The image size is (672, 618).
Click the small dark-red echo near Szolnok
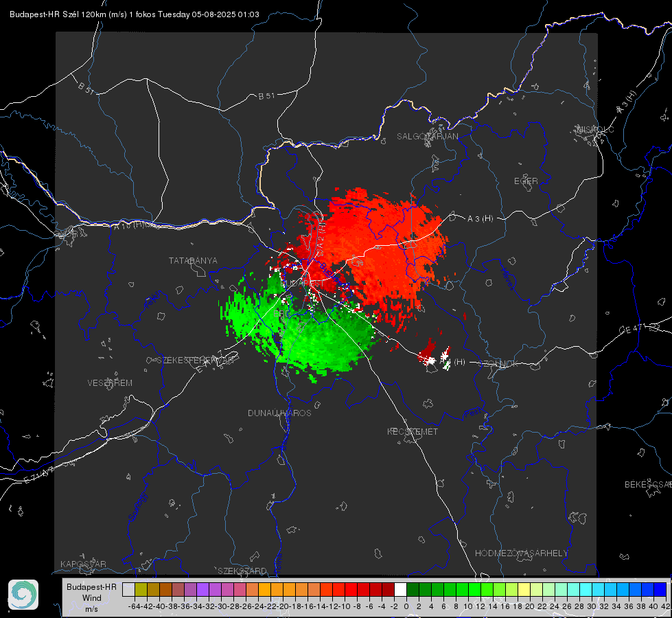tap(428, 352)
